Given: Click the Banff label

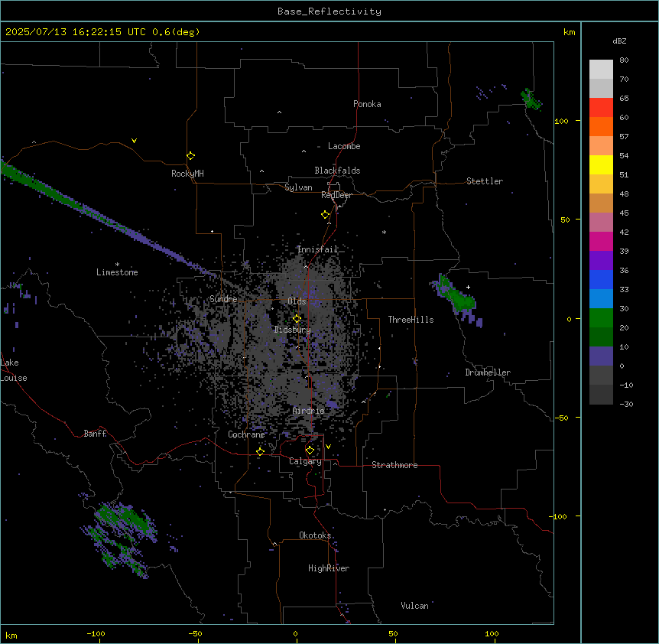Looking at the screenshot, I should pyautogui.click(x=95, y=434).
